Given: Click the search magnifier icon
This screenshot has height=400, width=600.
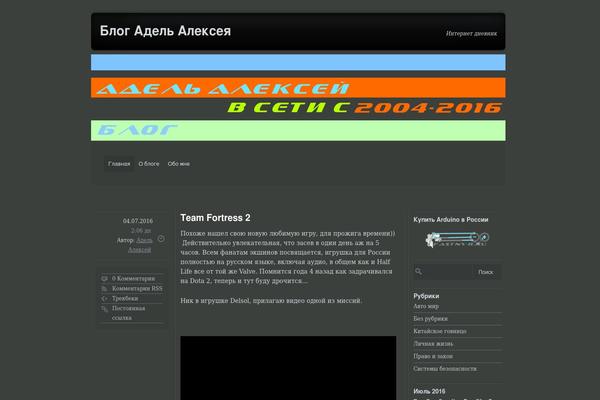Looking at the screenshot, I should (418, 271).
